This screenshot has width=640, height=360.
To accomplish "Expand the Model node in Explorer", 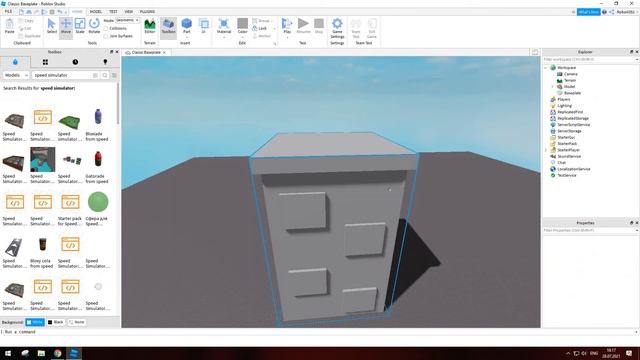I will [x=552, y=87].
